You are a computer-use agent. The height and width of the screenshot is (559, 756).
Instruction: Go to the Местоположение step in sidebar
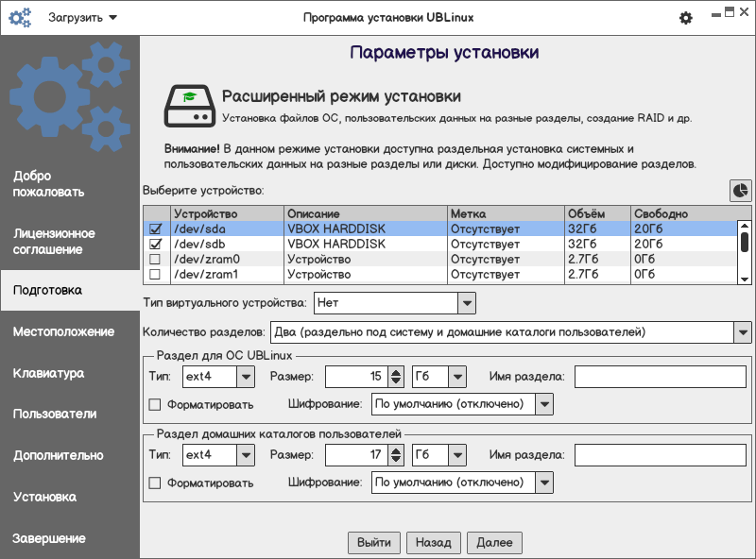tap(63, 331)
